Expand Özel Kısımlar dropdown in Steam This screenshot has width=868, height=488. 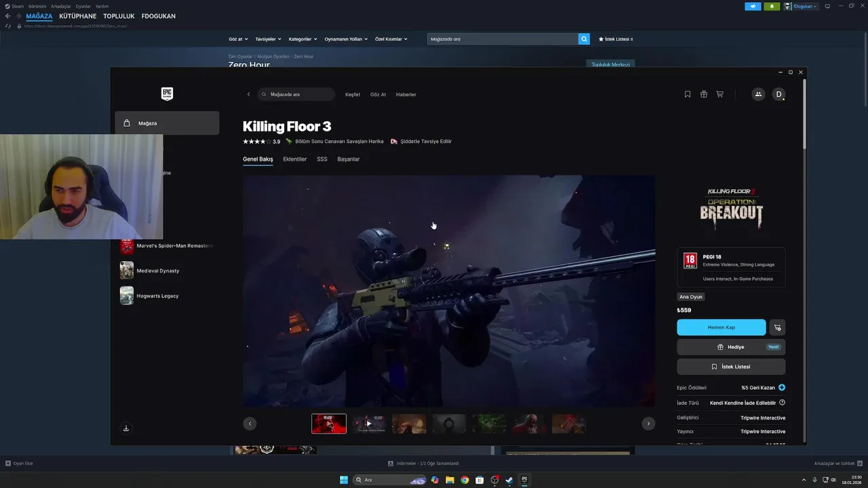pos(391,39)
